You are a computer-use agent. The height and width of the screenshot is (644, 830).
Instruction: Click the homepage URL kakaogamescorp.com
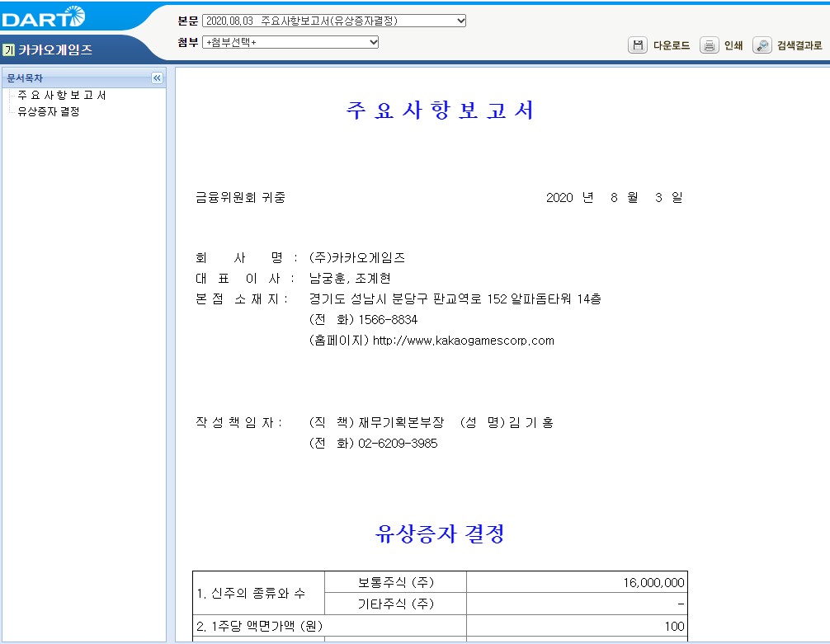463,341
